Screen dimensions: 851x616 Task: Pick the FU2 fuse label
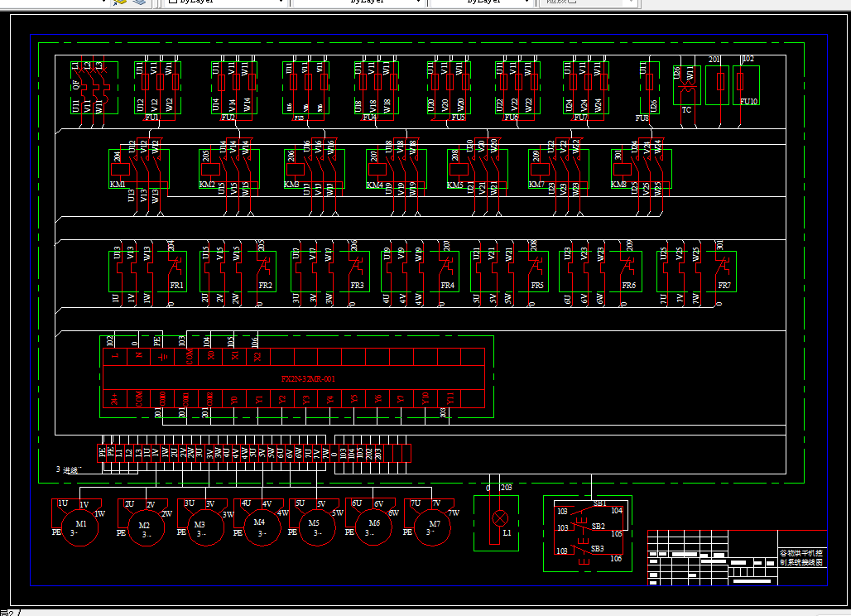(x=228, y=118)
